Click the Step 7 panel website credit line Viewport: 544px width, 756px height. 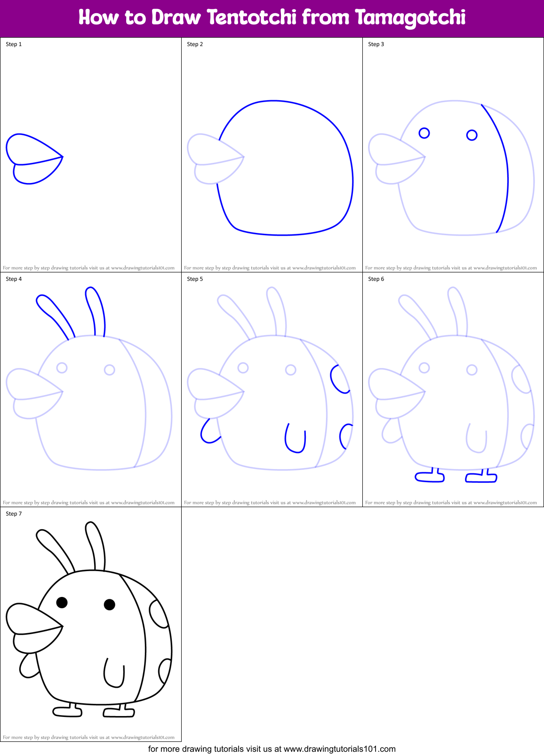click(x=88, y=737)
